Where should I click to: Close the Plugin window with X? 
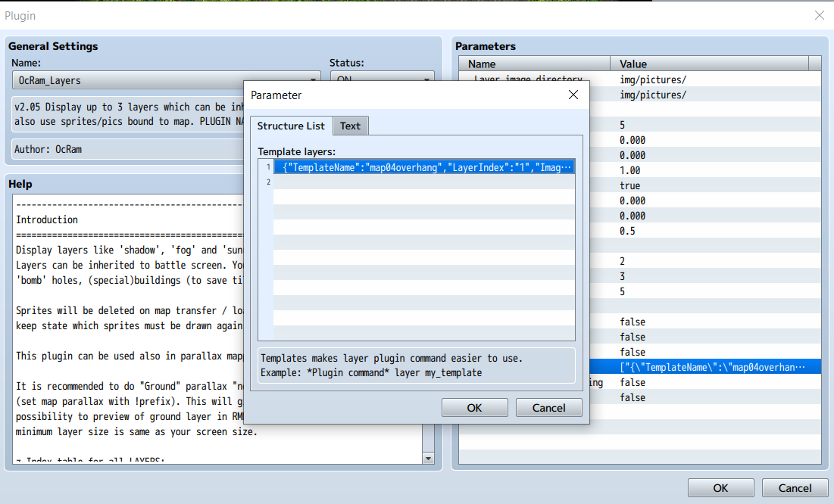(819, 15)
